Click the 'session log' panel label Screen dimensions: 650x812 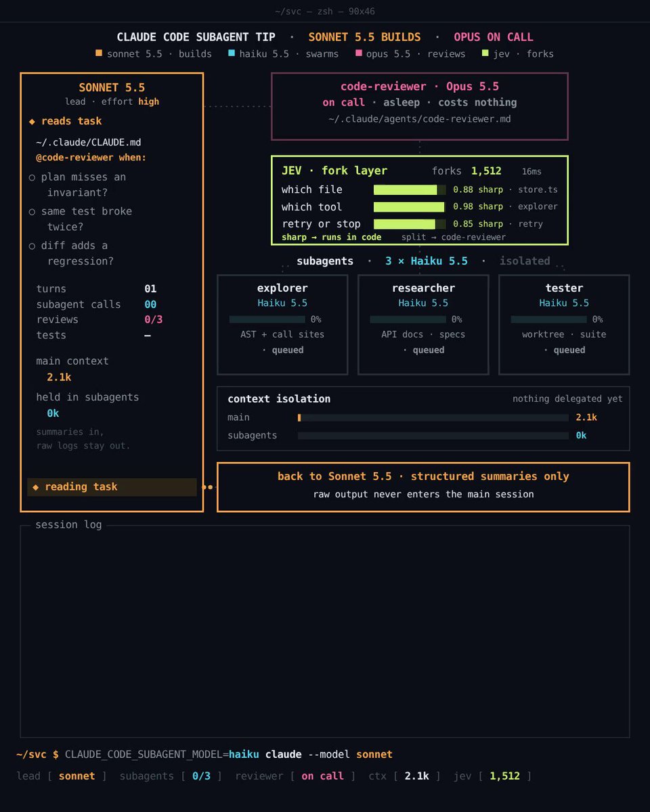click(x=68, y=524)
